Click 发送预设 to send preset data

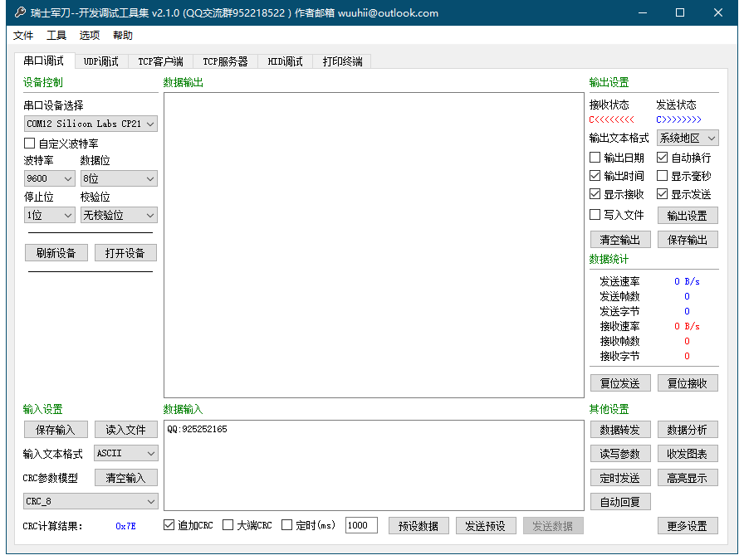click(x=486, y=525)
